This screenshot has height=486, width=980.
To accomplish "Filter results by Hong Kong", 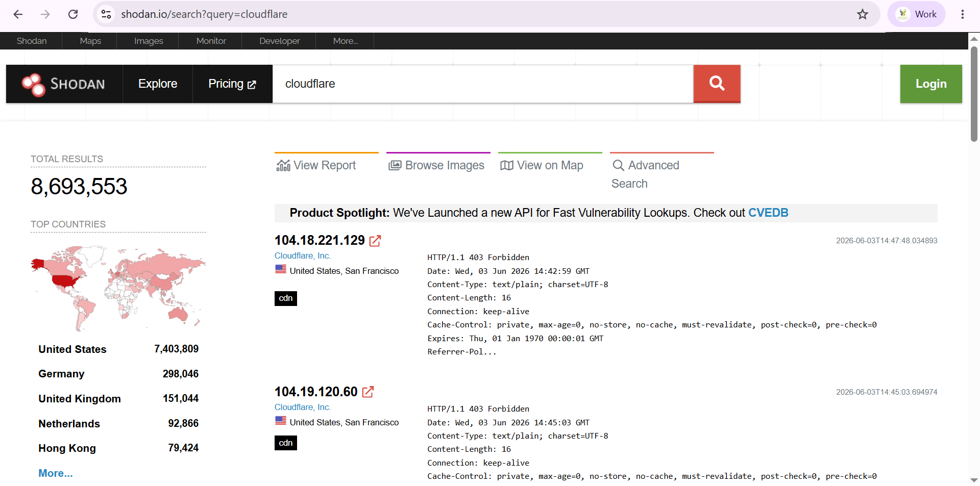I will tap(67, 448).
